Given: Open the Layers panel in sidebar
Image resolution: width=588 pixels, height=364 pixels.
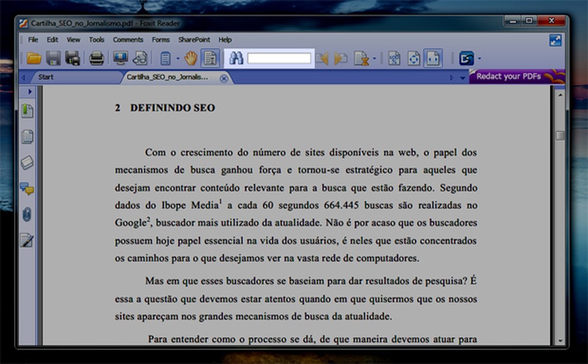Looking at the screenshot, I should point(27,163).
